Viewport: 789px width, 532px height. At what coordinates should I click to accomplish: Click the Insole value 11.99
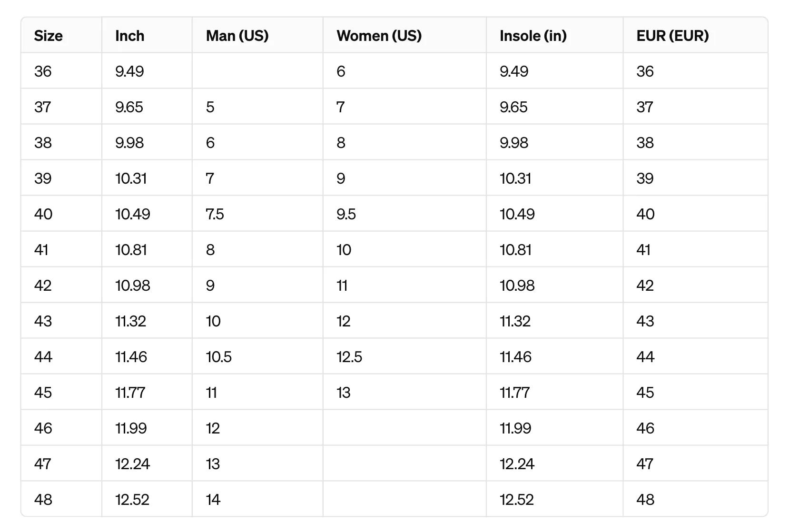pos(515,428)
